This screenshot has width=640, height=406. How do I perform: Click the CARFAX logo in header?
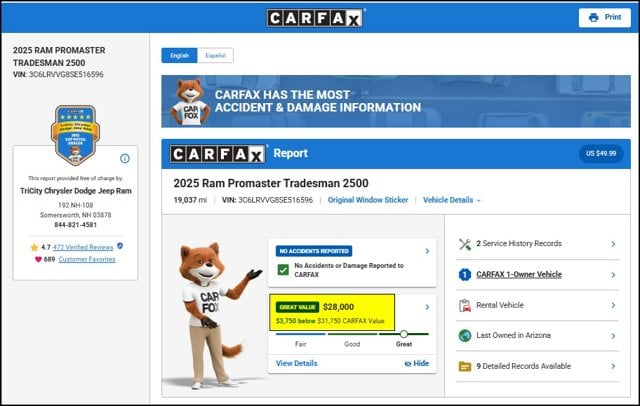pyautogui.click(x=315, y=18)
